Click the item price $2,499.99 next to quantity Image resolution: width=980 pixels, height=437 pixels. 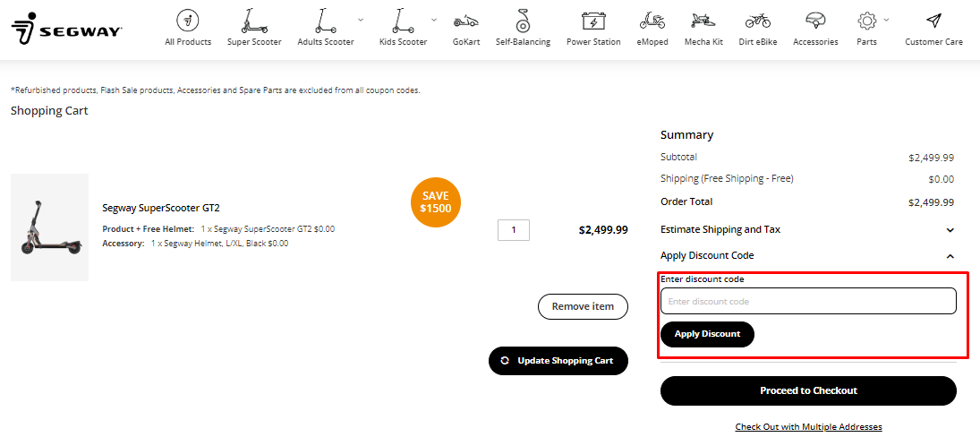[603, 229]
